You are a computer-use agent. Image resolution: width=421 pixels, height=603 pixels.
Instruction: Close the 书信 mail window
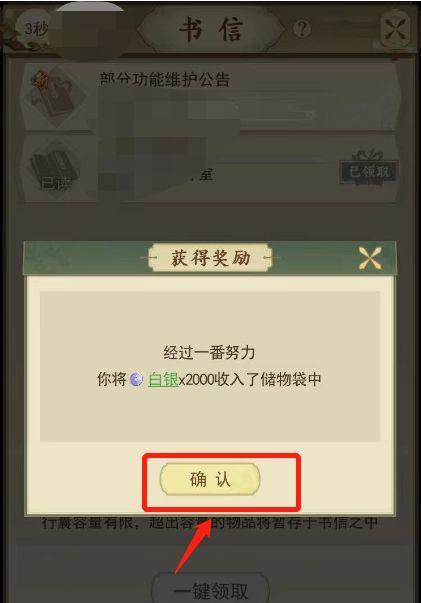395,28
